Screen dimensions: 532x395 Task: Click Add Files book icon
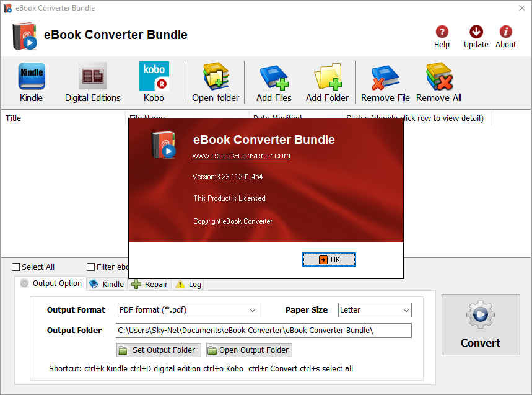point(274,79)
